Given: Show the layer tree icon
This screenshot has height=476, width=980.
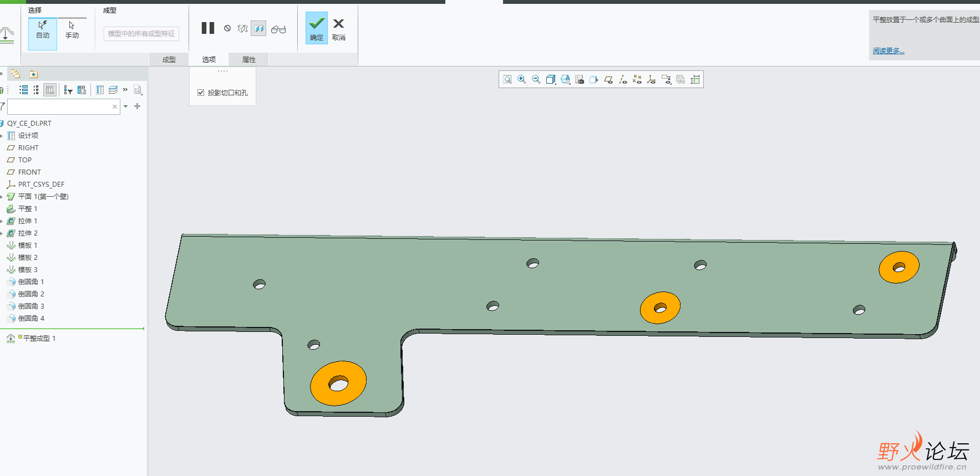Looking at the screenshot, I should 113,90.
